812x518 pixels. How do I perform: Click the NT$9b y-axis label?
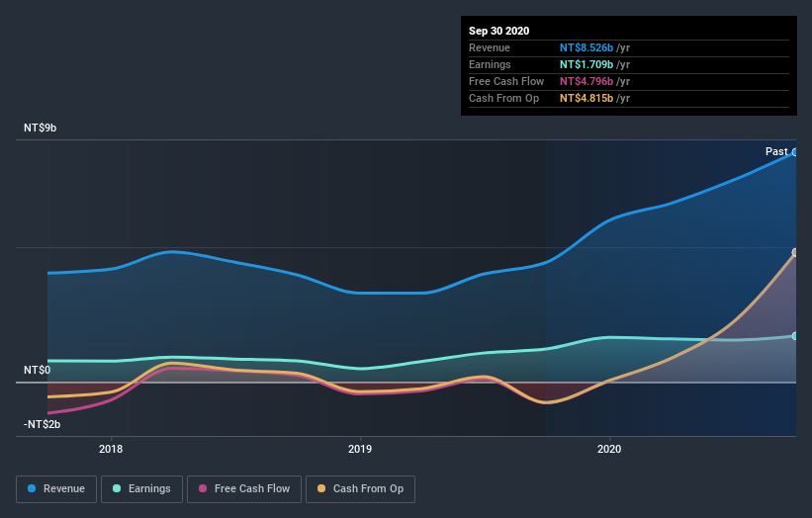(x=40, y=128)
